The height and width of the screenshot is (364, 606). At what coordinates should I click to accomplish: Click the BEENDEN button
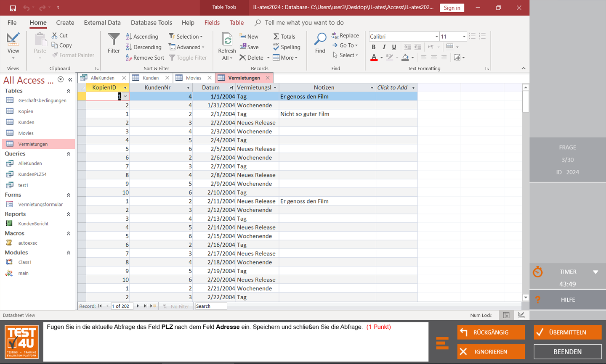pyautogui.click(x=568, y=351)
